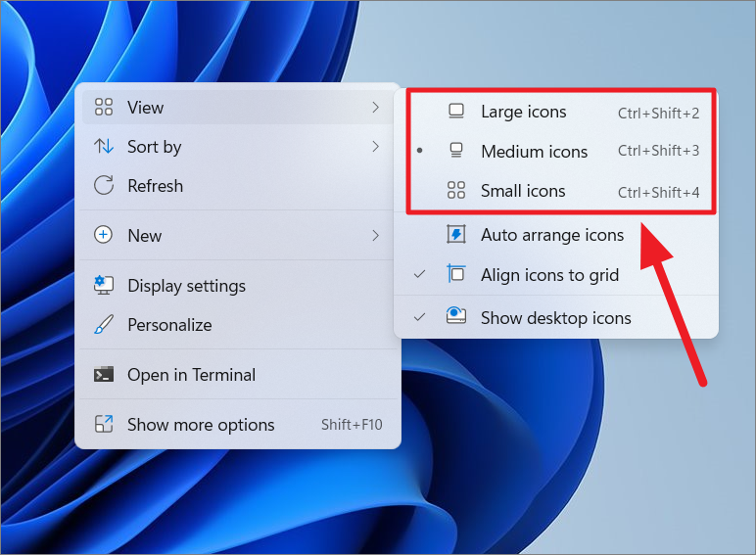
Task: Open Display settings
Action: [x=238, y=285]
